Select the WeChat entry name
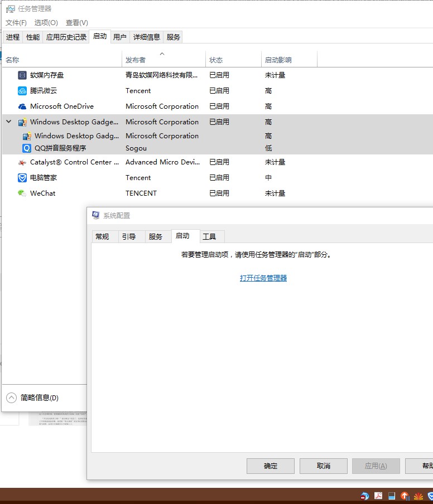This screenshot has width=433, height=504. [x=43, y=193]
